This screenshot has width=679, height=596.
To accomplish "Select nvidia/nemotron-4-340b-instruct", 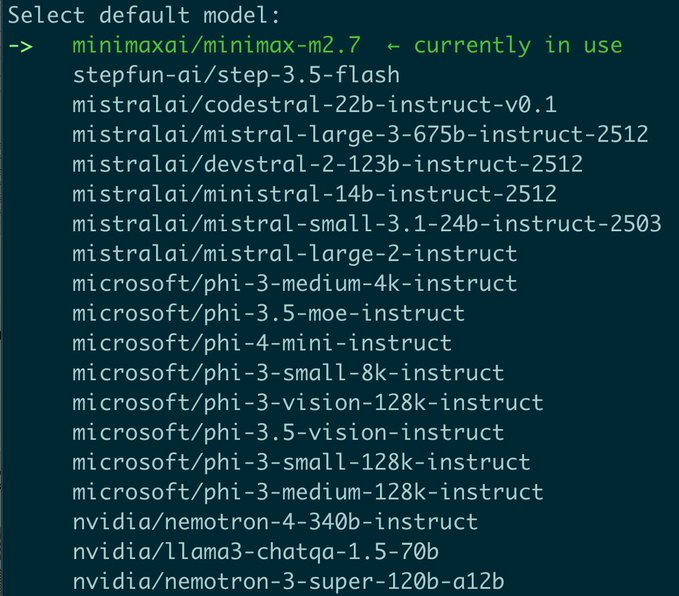I will pos(275,522).
